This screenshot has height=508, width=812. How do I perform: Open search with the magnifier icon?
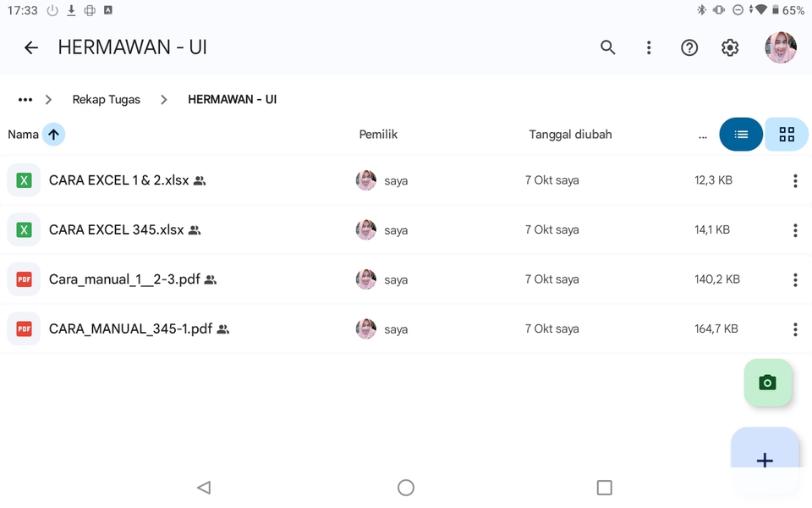tap(607, 48)
